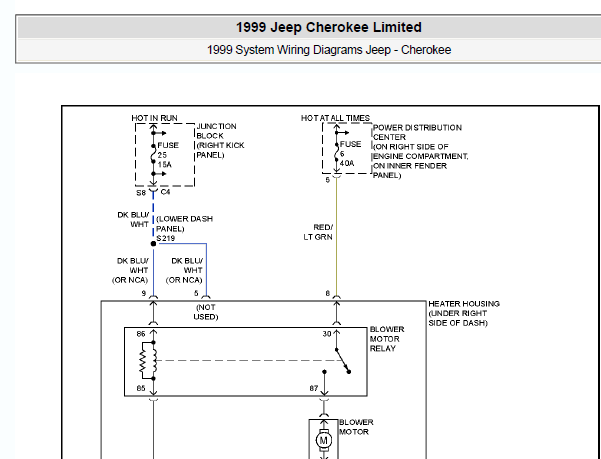Screen dimensions: 601x459
Task: Click the S219 splice dot
Action: [x=153, y=244]
